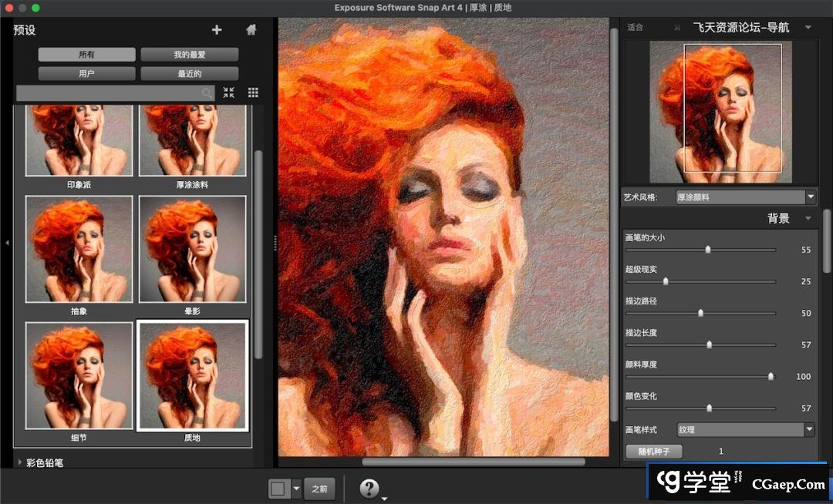Screen dimensions: 833x504
Task: Open the 画笔样式 brush style dropdown
Action: pos(745,429)
